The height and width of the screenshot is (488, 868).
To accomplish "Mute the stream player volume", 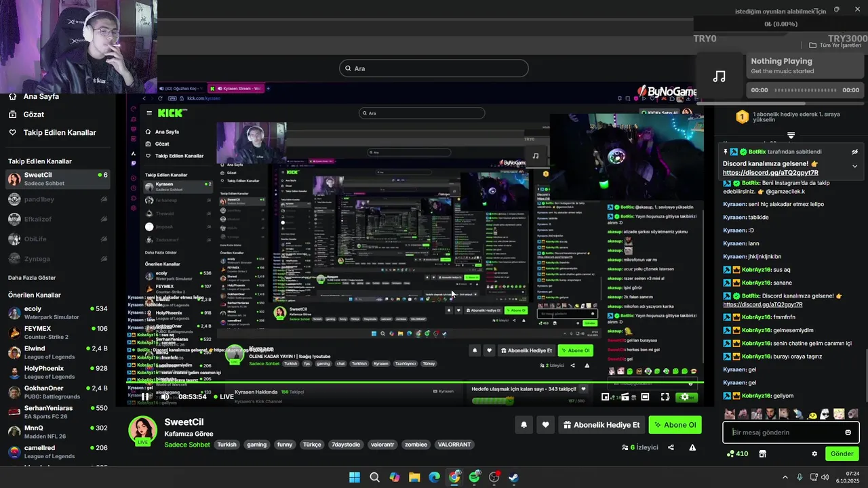I will [x=165, y=396].
